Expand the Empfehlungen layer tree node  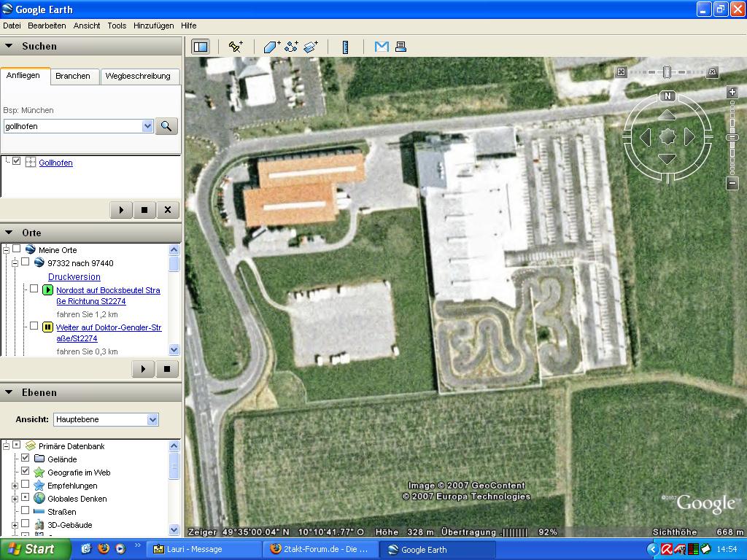point(15,485)
